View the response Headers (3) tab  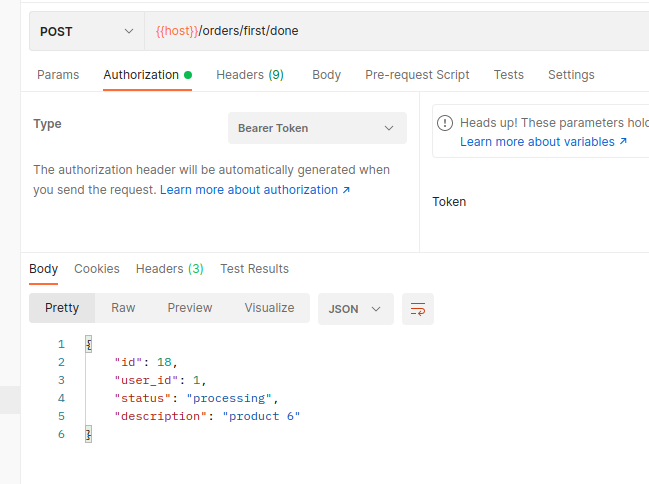(170, 269)
